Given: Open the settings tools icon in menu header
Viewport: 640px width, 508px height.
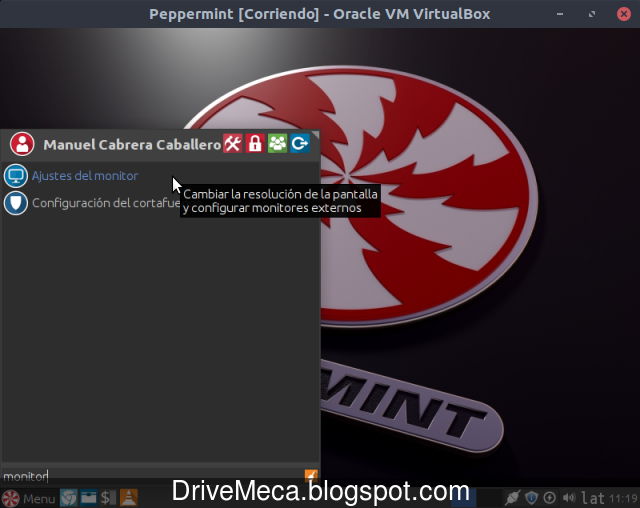Looking at the screenshot, I should pos(233,144).
